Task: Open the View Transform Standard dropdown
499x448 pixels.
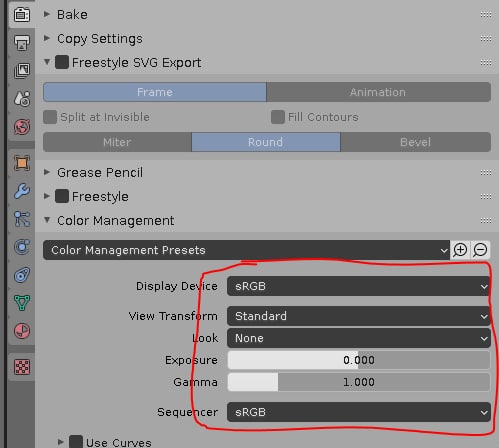Action: pyautogui.click(x=359, y=316)
